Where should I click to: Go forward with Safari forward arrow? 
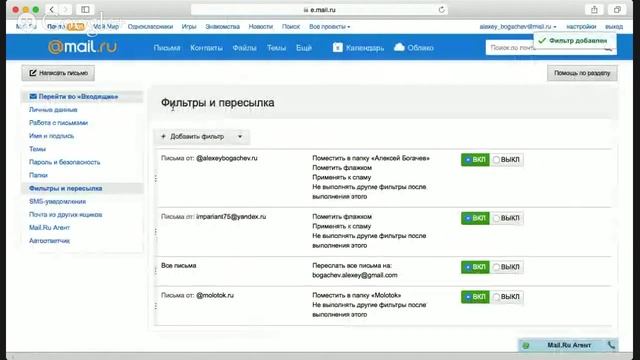pos(65,9)
